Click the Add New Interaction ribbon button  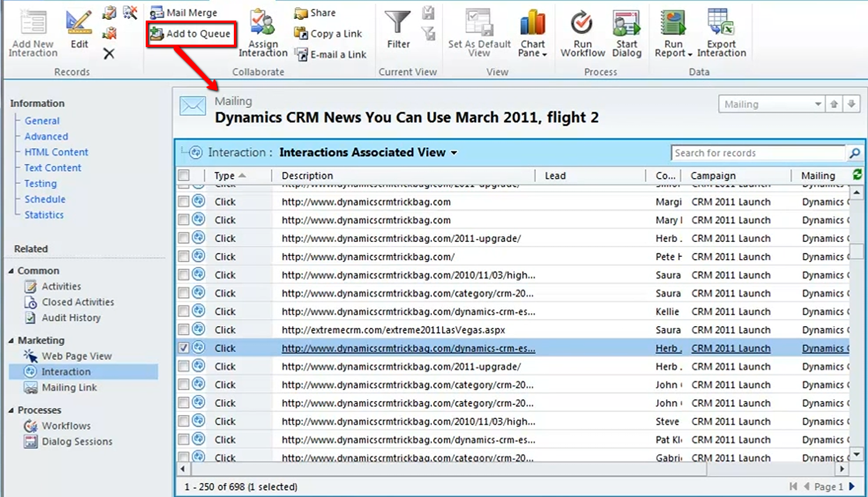[33, 33]
